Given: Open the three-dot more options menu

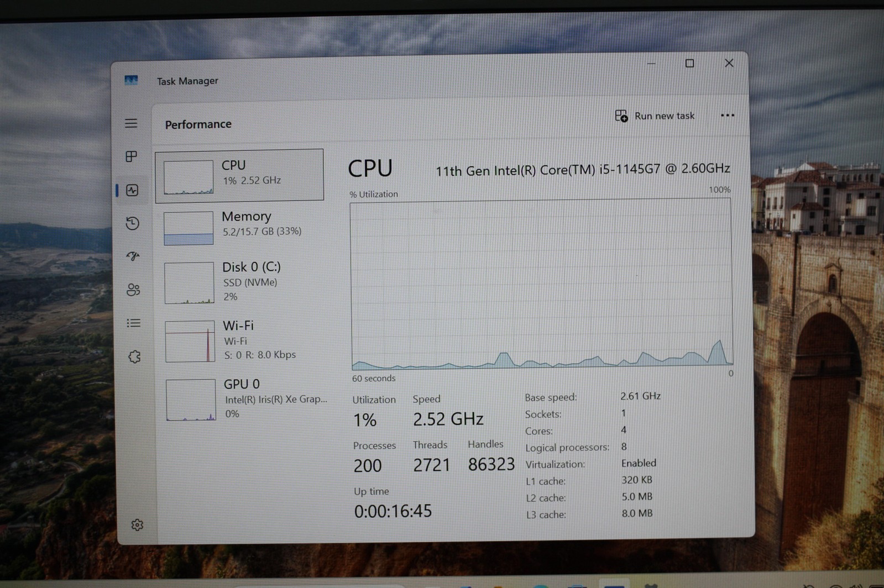Looking at the screenshot, I should click(x=728, y=116).
